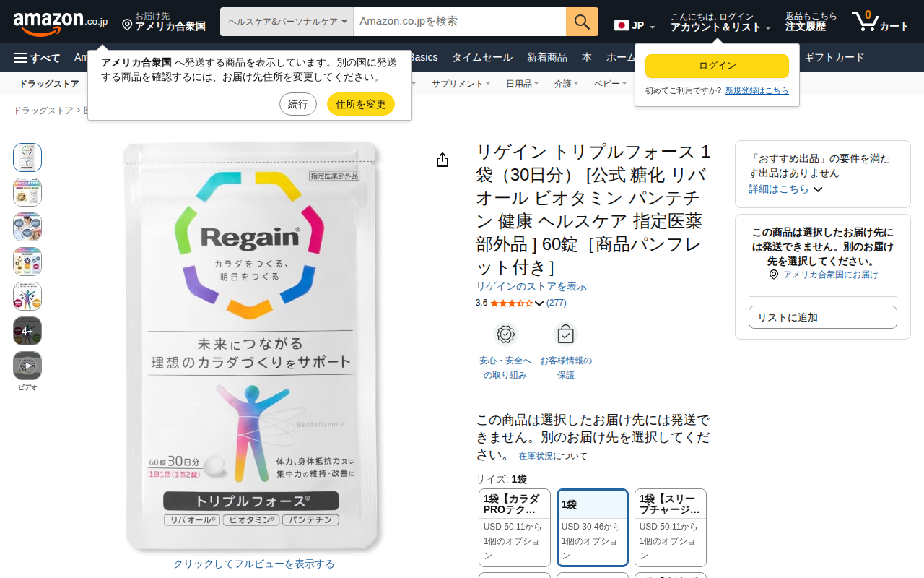Click the アメリカ合衆国にお届け link
The height and width of the screenshot is (578, 924).
pos(831,275)
